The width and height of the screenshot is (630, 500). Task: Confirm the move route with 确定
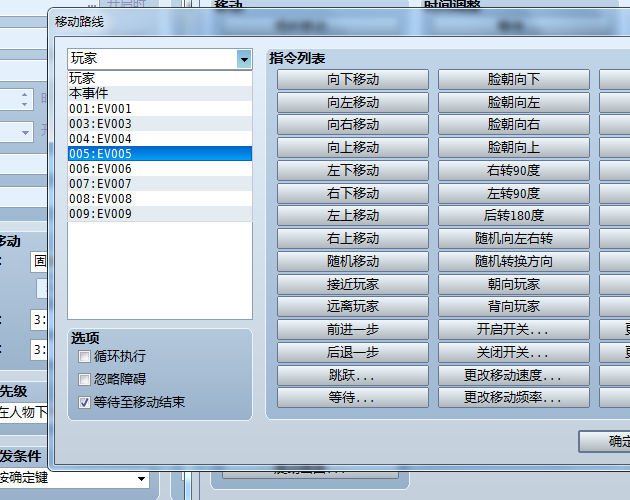(x=605, y=441)
